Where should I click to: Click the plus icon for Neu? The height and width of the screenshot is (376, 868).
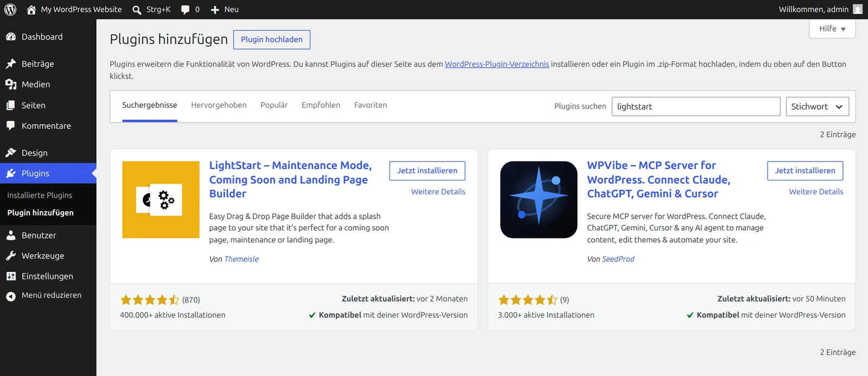[215, 10]
